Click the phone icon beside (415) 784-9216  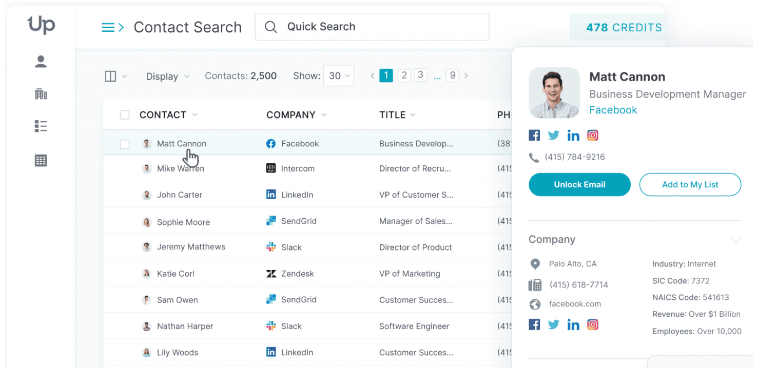pos(534,157)
